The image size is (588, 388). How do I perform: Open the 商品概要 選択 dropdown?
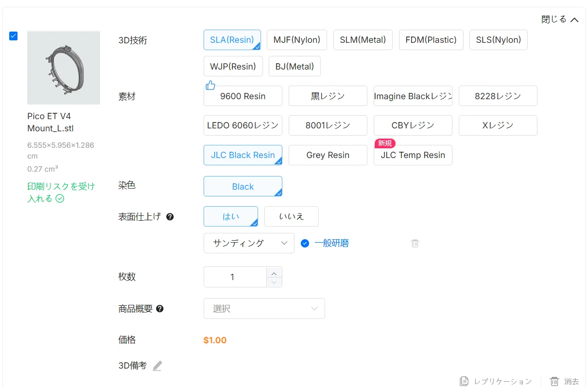pos(264,309)
